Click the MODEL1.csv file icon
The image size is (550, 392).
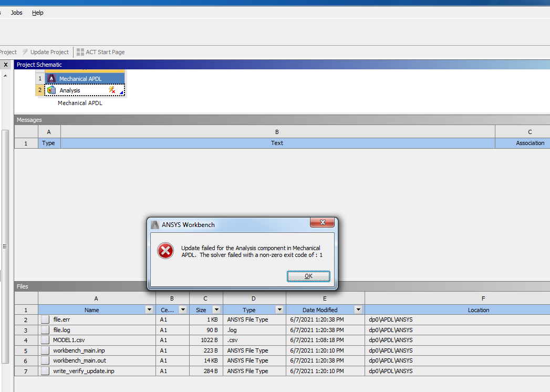coord(45,340)
